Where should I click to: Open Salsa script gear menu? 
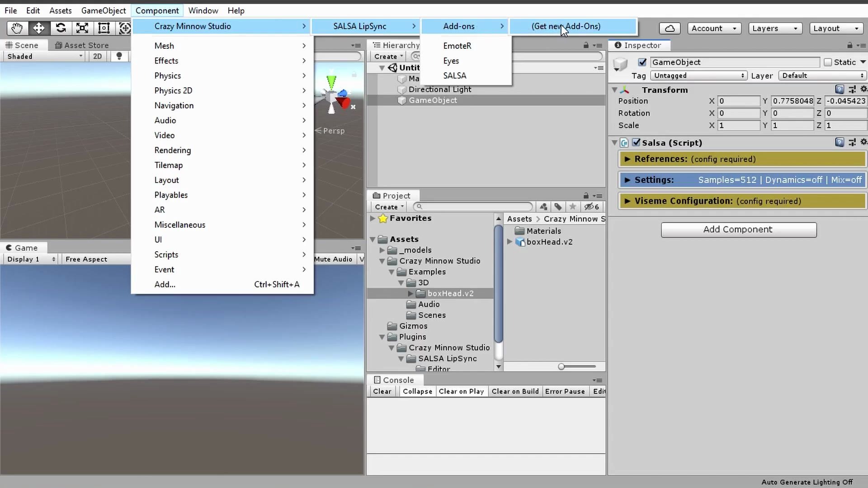click(x=863, y=142)
